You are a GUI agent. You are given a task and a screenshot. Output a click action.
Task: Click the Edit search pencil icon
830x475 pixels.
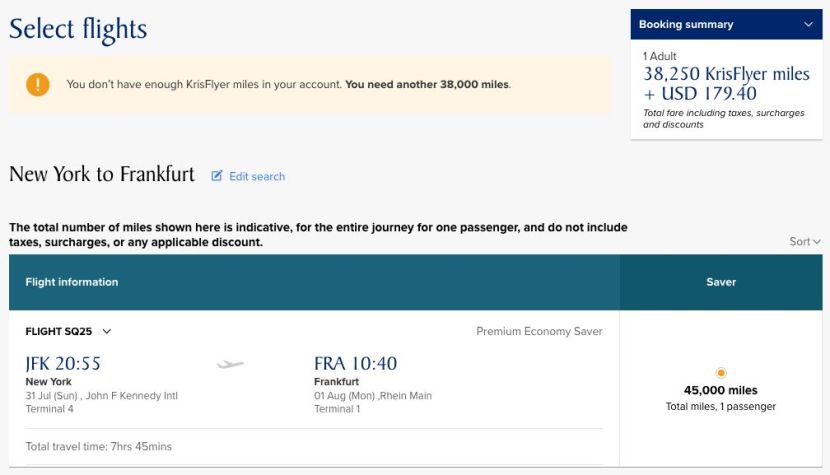[217, 176]
